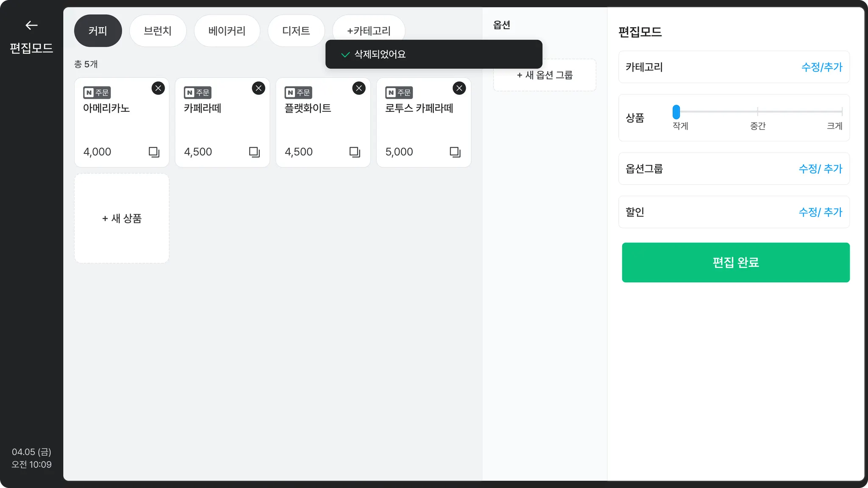
Task: Click the back arrow icon
Action: 31,25
